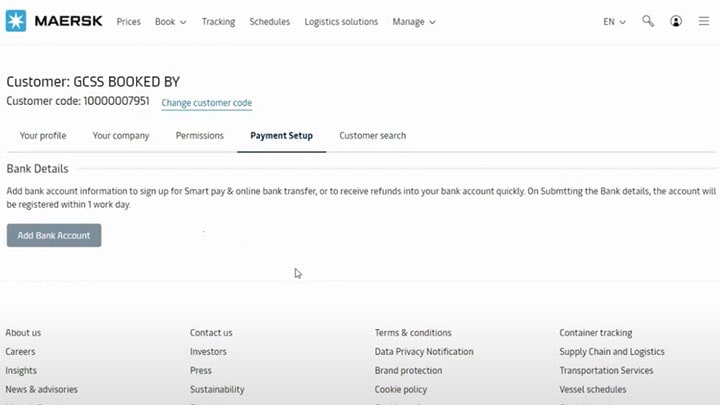Switch to the Your profile tab
The image size is (720, 405).
(43, 135)
